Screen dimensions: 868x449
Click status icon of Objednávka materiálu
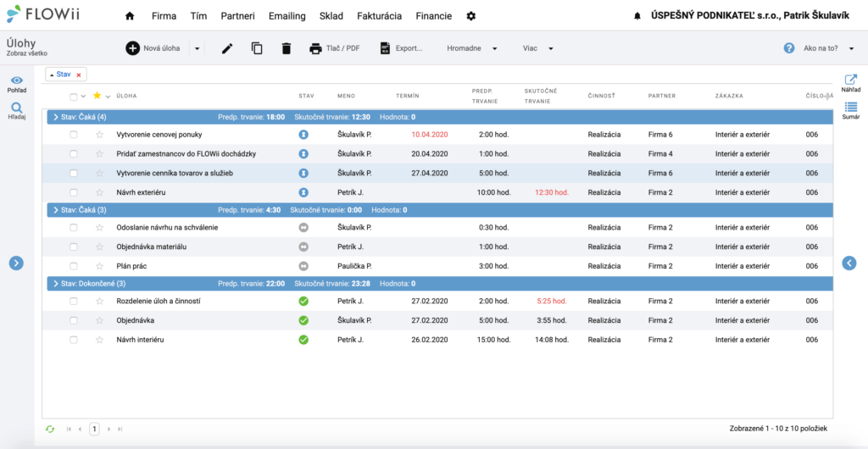tap(303, 247)
